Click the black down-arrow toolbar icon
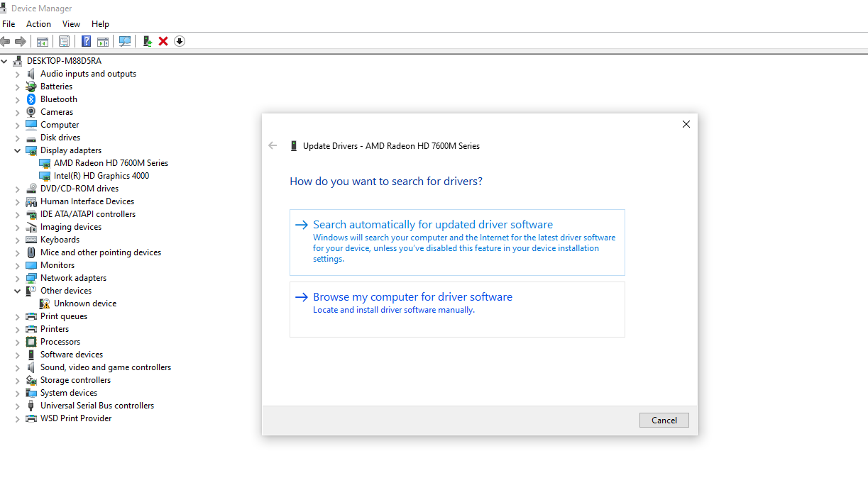868x490 pixels. click(180, 41)
